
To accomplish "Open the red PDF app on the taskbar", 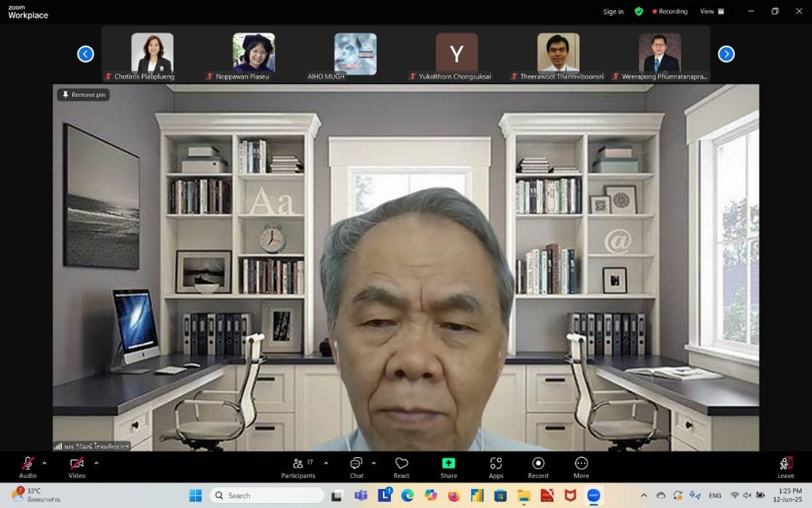I will 547,496.
